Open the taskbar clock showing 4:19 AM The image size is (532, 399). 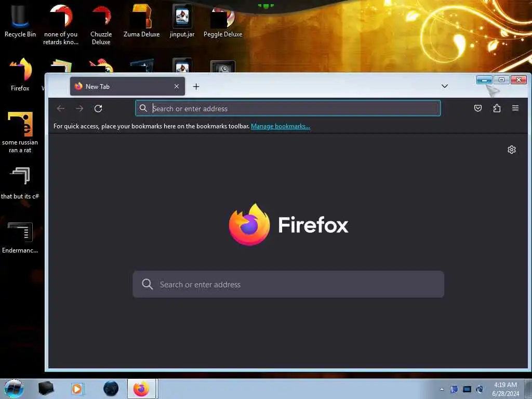506,389
